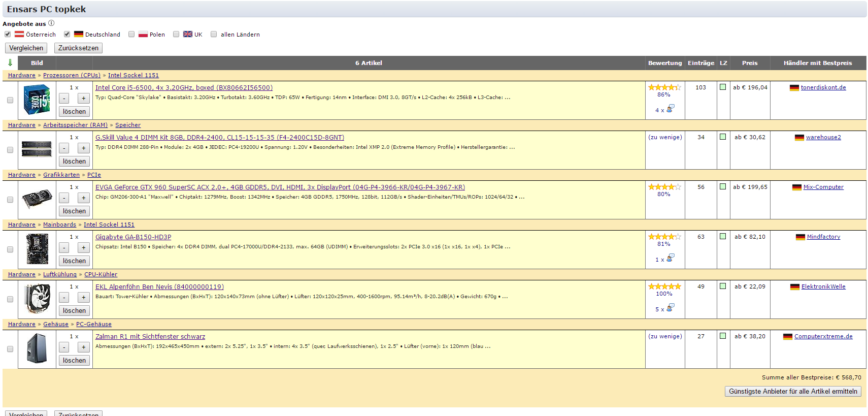Uncheck the Deutschland offers checkbox
This screenshot has height=416, width=868.
67,34
